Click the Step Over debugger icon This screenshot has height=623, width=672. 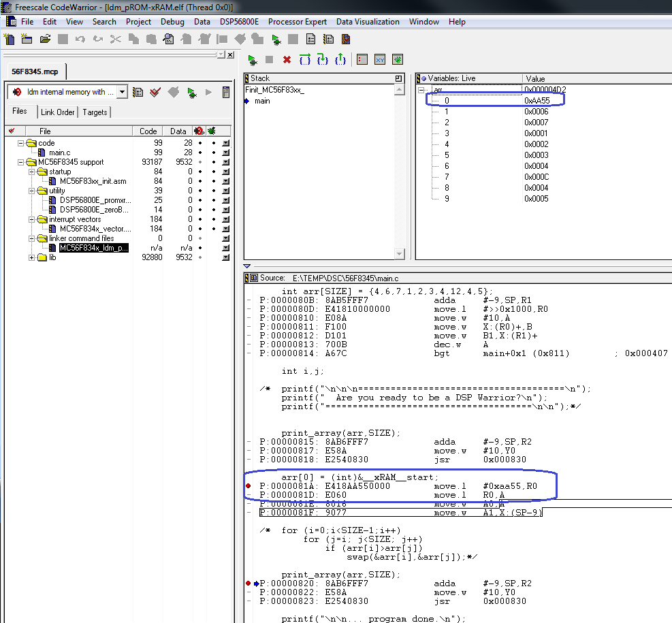click(304, 60)
